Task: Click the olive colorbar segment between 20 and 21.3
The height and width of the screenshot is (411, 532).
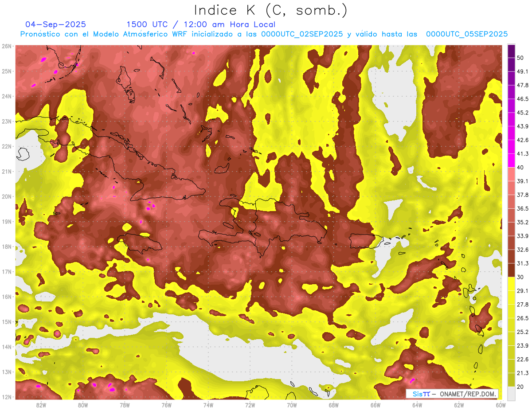Action: [x=511, y=380]
